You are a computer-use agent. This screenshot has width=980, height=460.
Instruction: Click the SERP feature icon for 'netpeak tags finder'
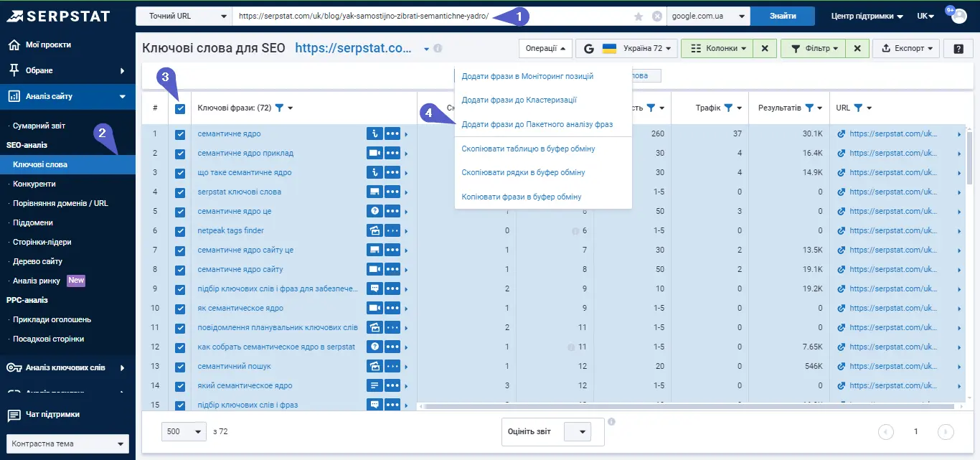tap(374, 230)
